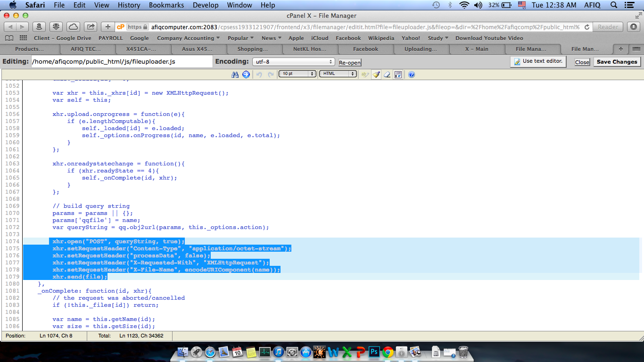Click the Close editor button

(582, 62)
